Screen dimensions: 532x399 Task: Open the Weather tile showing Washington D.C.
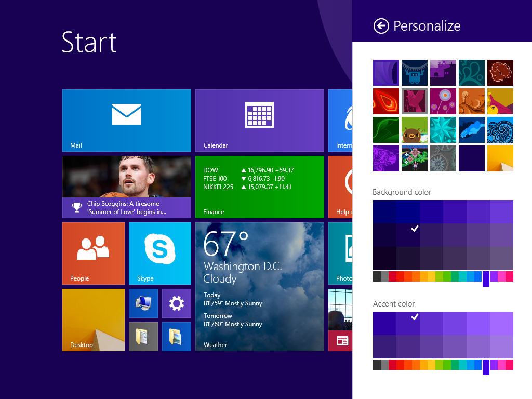(260, 286)
